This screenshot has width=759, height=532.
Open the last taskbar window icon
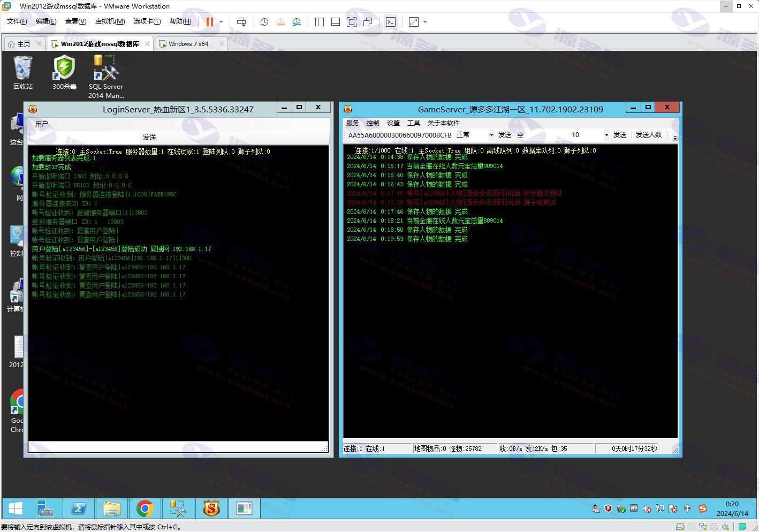(x=244, y=508)
